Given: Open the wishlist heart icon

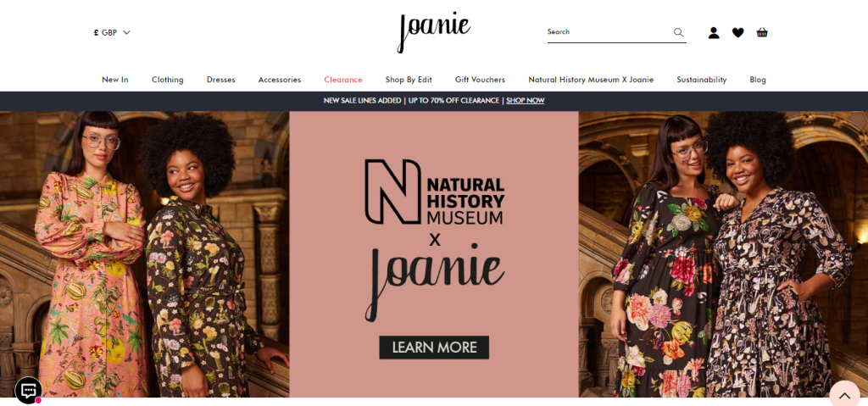Looking at the screenshot, I should (738, 33).
